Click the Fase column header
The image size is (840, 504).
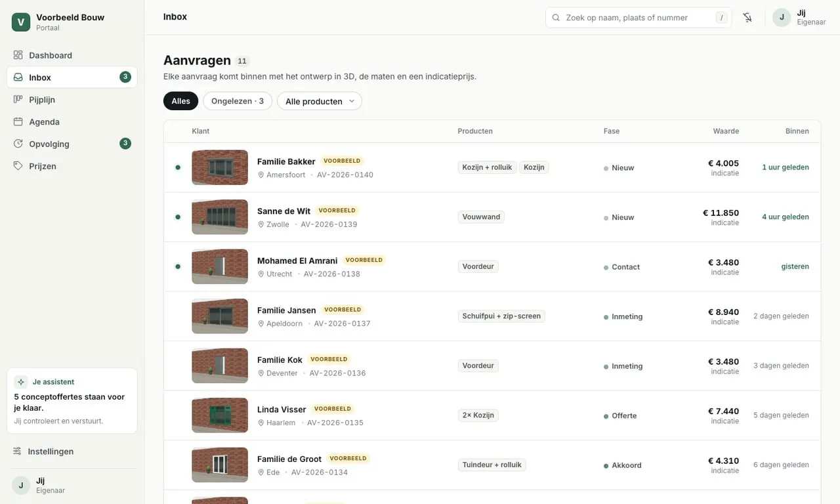612,131
